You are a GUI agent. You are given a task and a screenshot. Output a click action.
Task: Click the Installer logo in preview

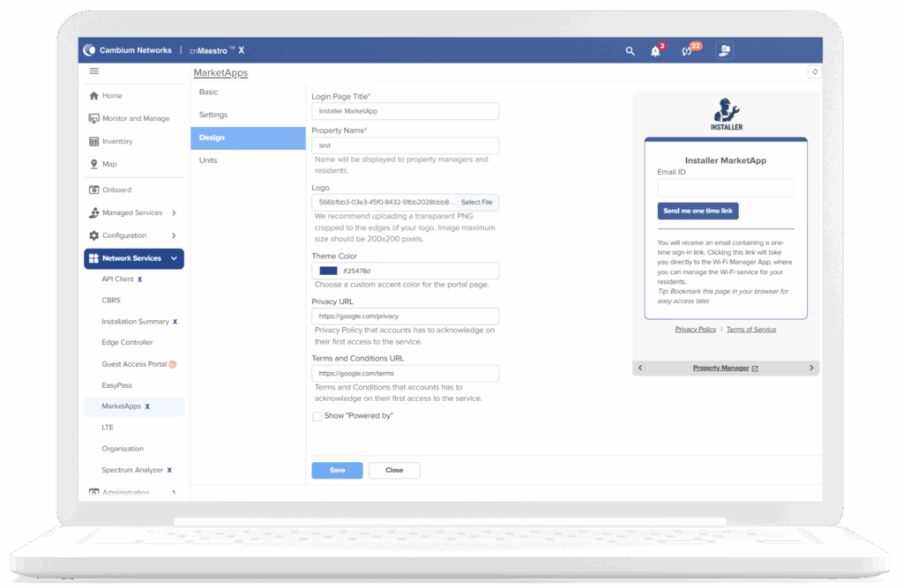point(727,114)
